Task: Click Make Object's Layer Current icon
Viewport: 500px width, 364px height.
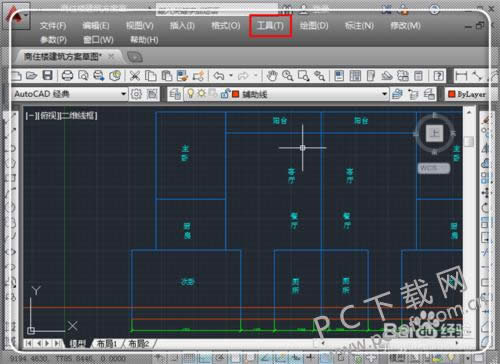Action: 397,94
